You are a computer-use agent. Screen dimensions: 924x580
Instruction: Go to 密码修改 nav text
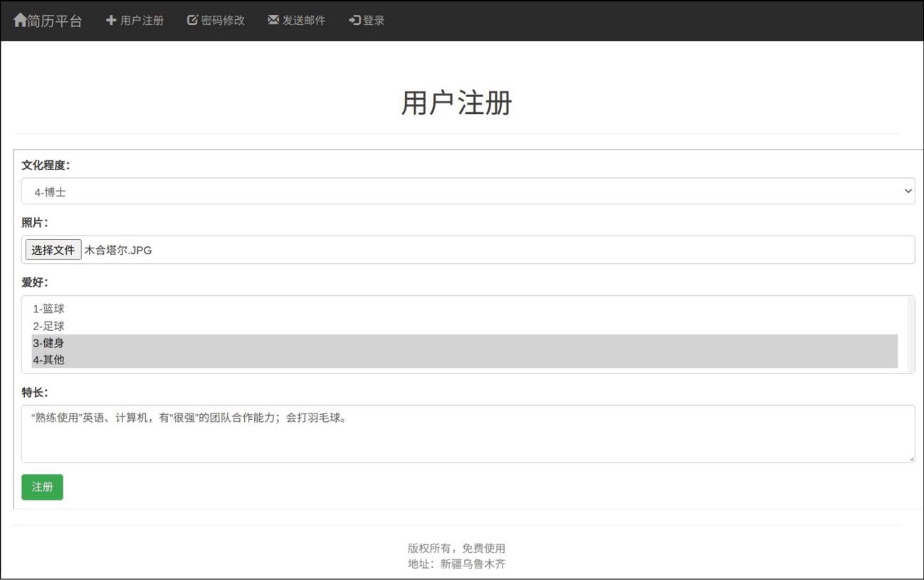point(223,21)
